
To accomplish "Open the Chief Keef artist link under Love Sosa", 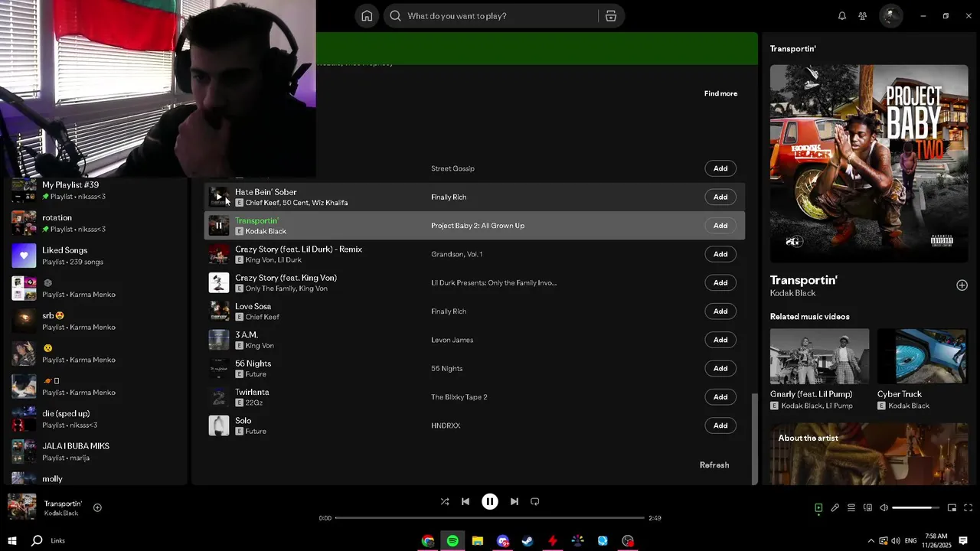I will (x=263, y=317).
